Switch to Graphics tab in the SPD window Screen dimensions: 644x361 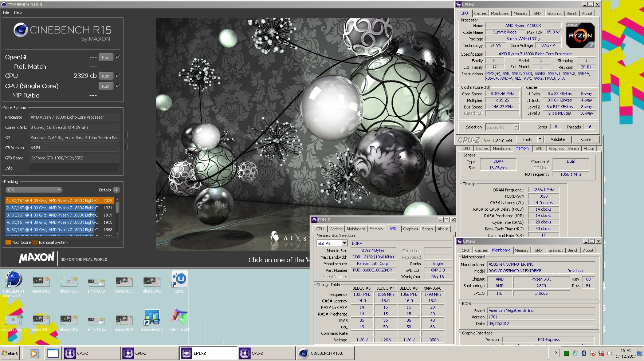click(410, 229)
